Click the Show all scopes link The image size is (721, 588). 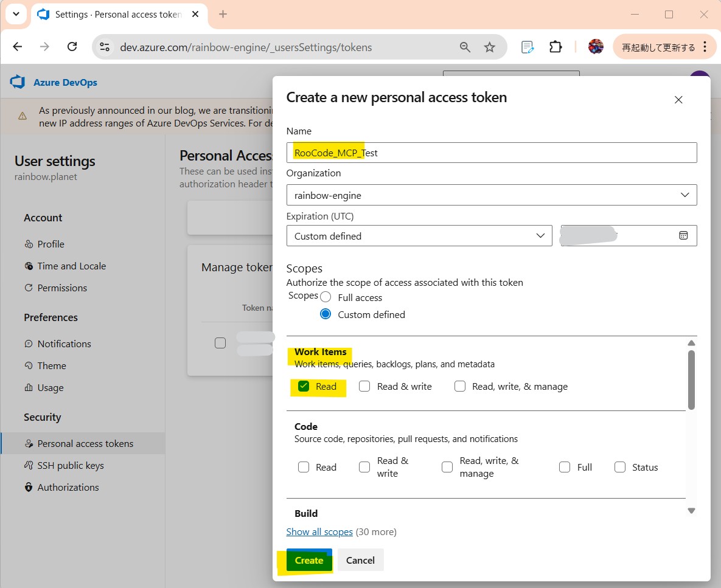coord(319,531)
